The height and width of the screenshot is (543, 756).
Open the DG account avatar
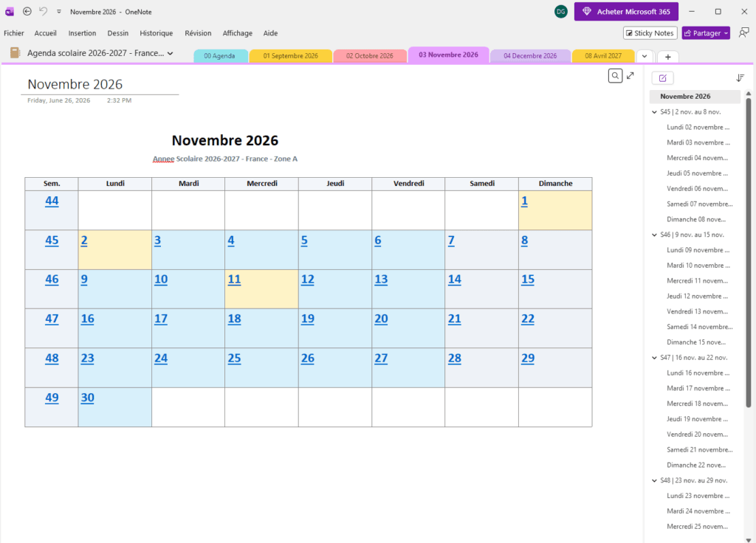click(561, 12)
